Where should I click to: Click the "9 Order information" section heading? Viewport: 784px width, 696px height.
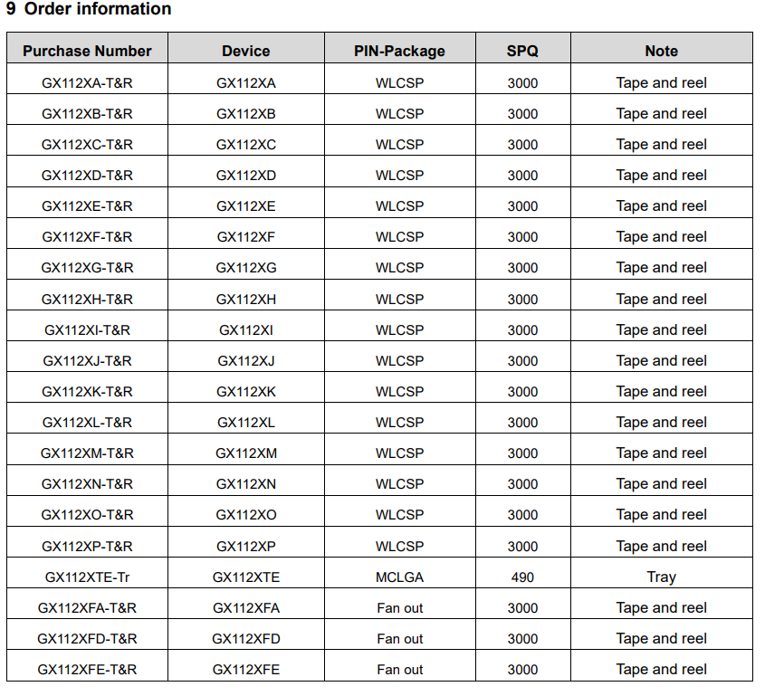(x=89, y=10)
